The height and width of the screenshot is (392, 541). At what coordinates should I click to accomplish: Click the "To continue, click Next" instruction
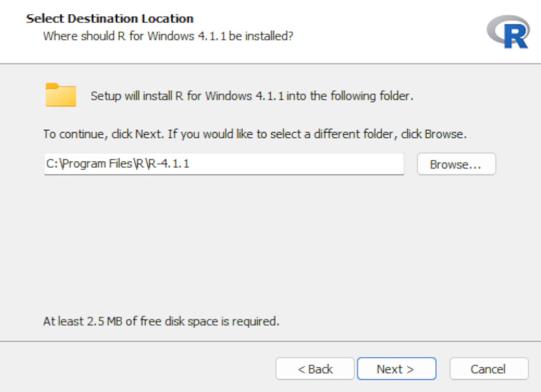(255, 134)
